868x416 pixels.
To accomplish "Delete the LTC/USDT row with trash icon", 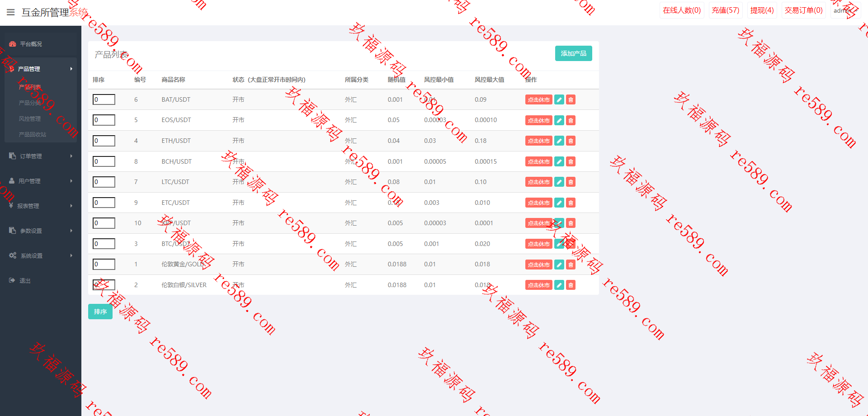I will (x=571, y=182).
